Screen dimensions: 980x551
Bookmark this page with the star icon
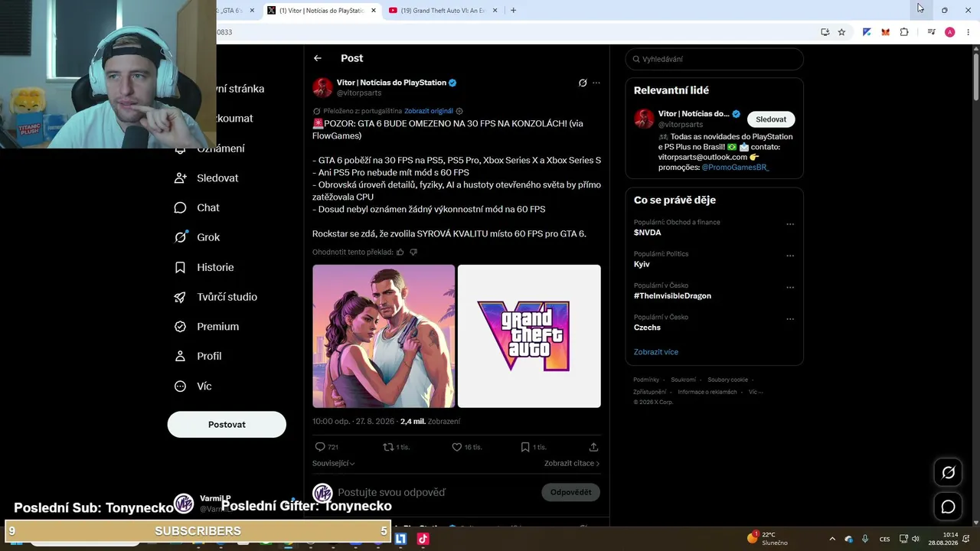pyautogui.click(x=841, y=32)
